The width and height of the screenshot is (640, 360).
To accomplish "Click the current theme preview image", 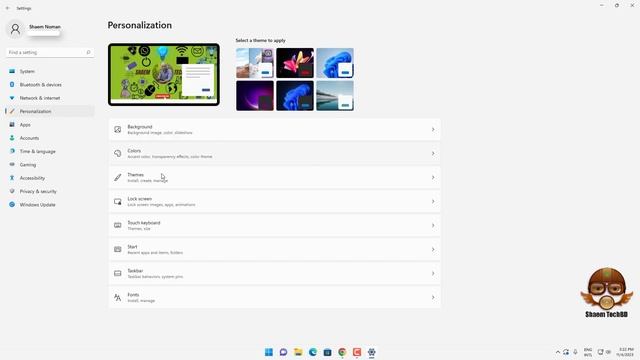I will click(x=164, y=74).
